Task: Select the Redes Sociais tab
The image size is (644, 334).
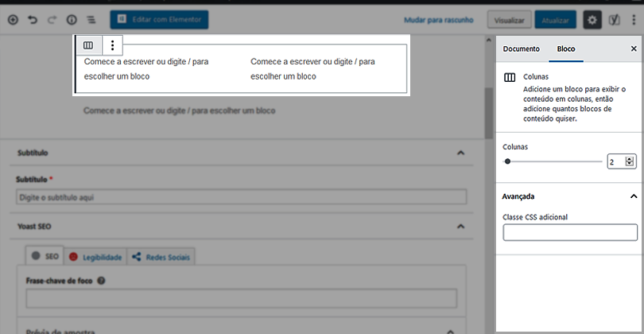Action: coord(161,257)
